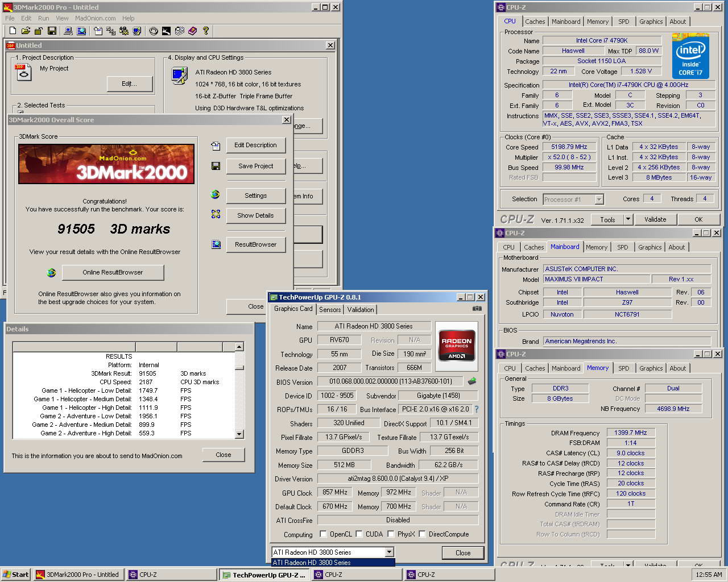
Task: Click the Start button on the taskbar
Action: [16, 575]
